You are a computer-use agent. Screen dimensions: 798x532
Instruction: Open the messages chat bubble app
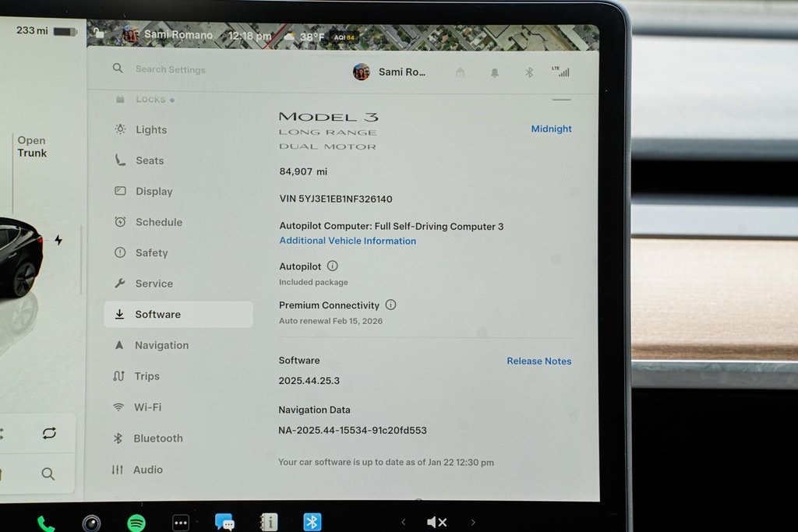pos(224,523)
